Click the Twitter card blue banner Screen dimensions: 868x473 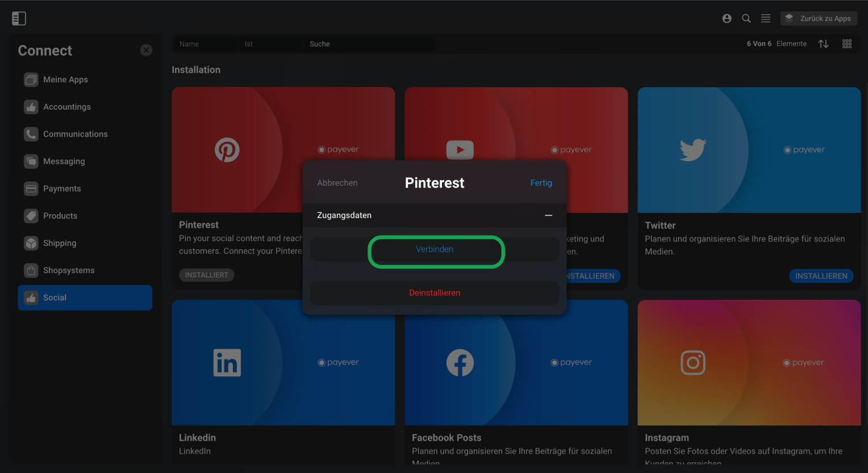click(x=749, y=150)
